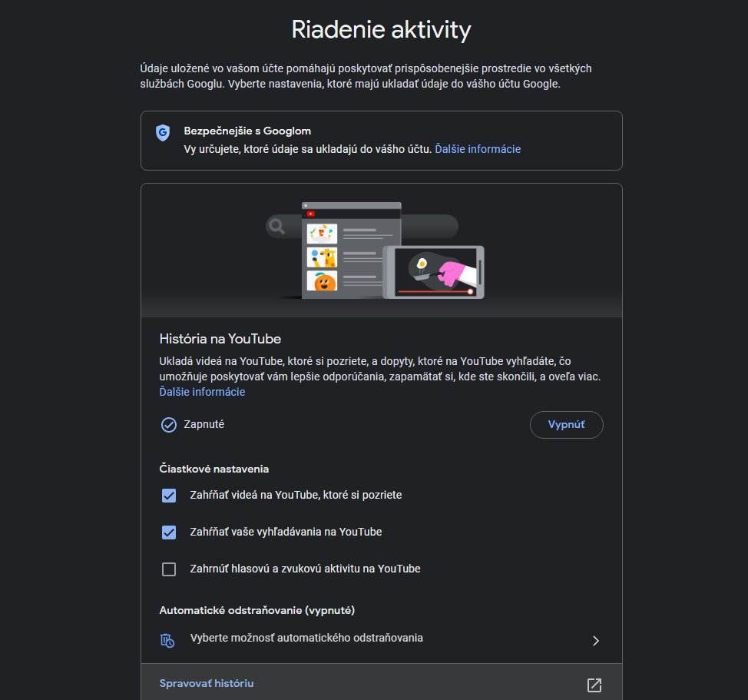748x700 pixels.
Task: Open Spravovať históriu link
Action: click(207, 683)
